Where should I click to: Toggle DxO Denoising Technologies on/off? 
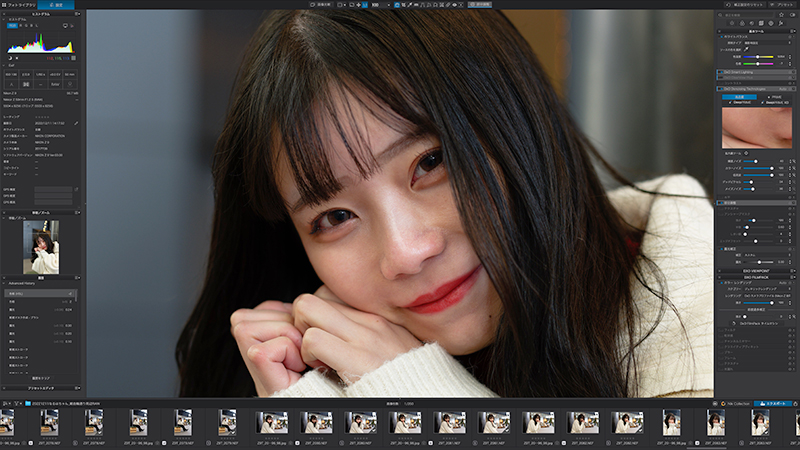[722, 89]
